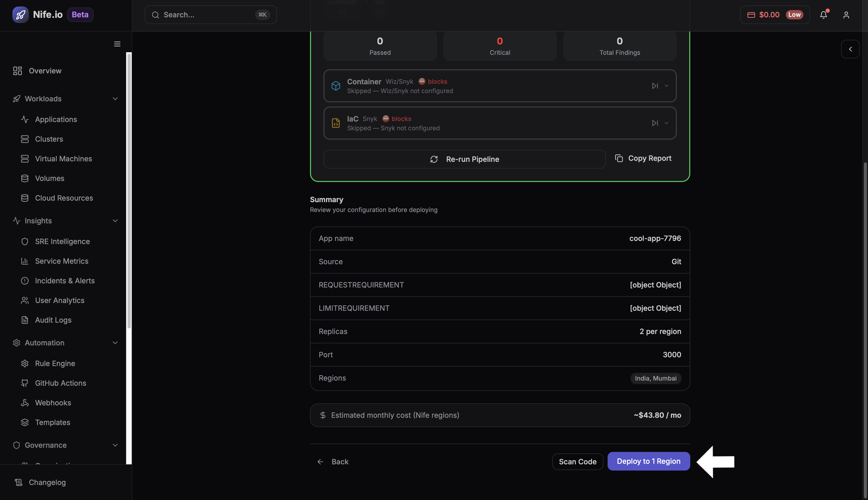Screen dimensions: 868x500
Task: Open the Webhooks page
Action: tap(53, 403)
